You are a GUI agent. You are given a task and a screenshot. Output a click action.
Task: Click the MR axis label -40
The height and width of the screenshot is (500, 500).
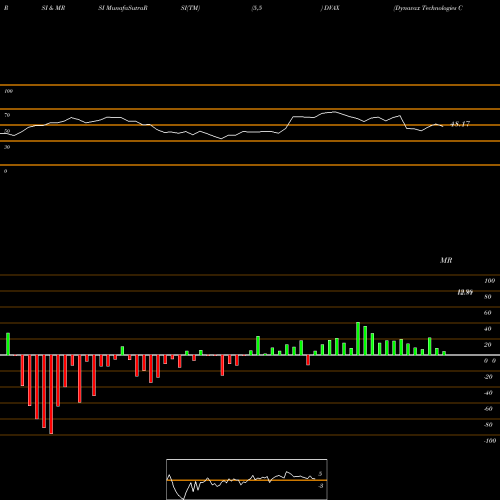pyautogui.click(x=488, y=393)
